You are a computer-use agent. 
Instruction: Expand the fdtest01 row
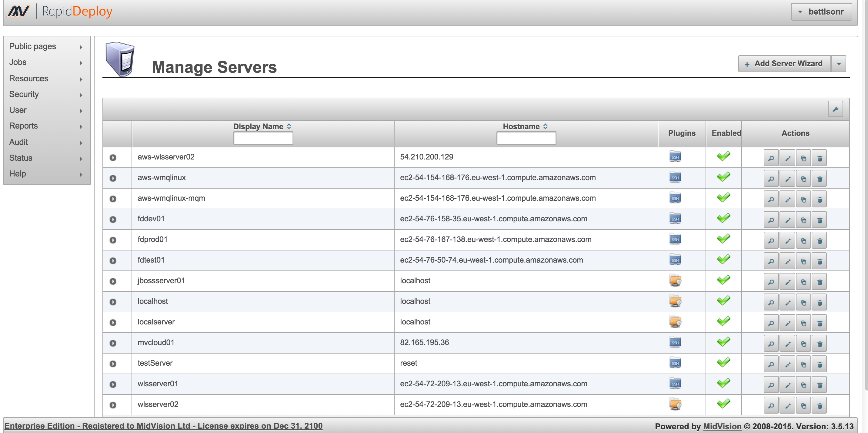113,261
